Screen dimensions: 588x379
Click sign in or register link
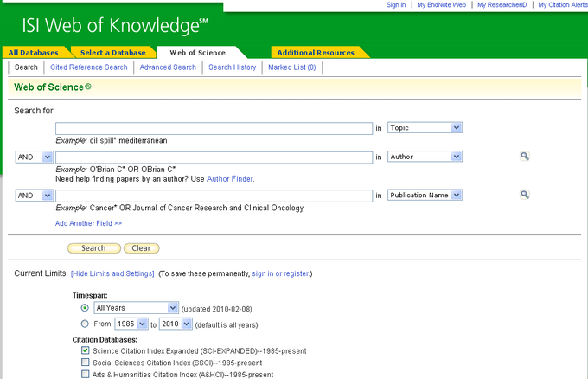click(280, 273)
